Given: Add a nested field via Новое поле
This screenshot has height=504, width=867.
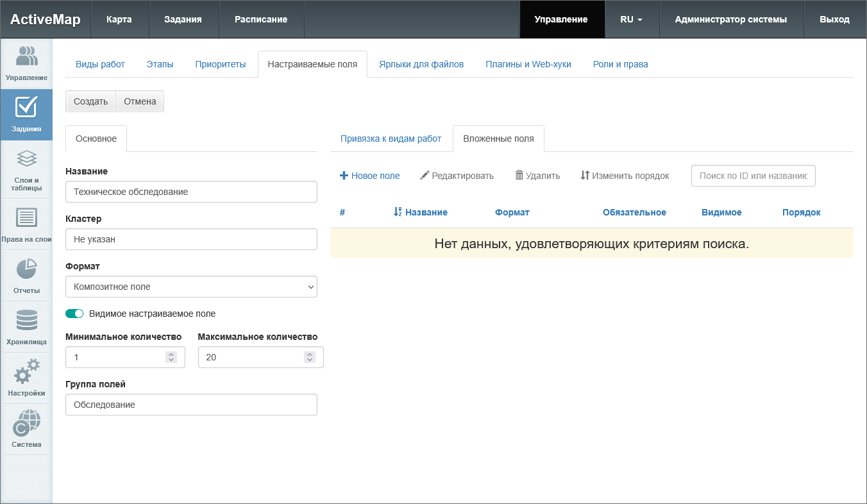Looking at the screenshot, I should click(x=369, y=176).
